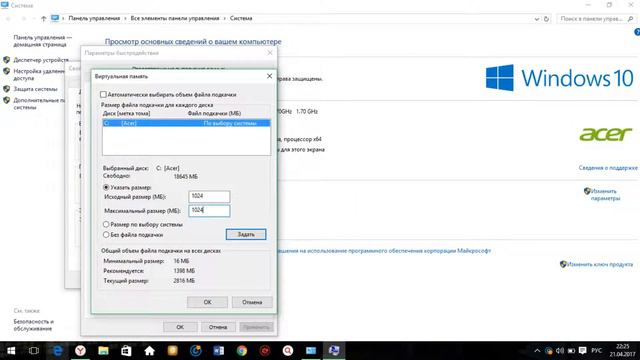Open Control Panel home page link
640x360 pixels.
[x=42, y=41]
